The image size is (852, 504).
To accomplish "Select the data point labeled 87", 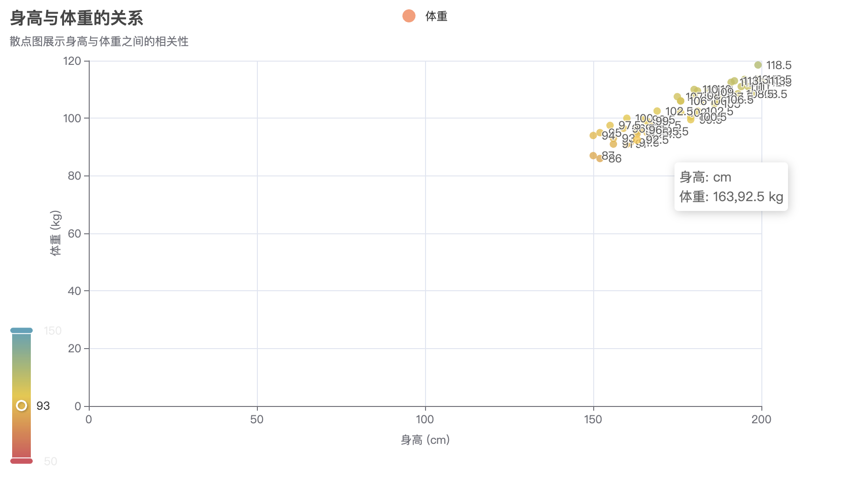I will click(x=593, y=155).
